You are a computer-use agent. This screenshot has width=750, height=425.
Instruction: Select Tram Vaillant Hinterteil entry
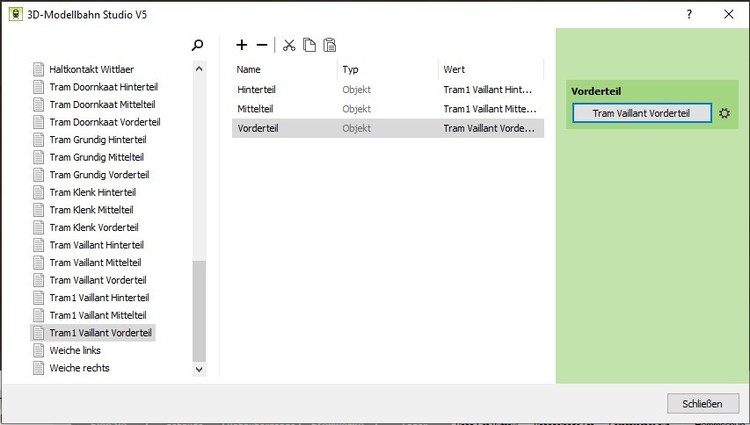coord(97,245)
